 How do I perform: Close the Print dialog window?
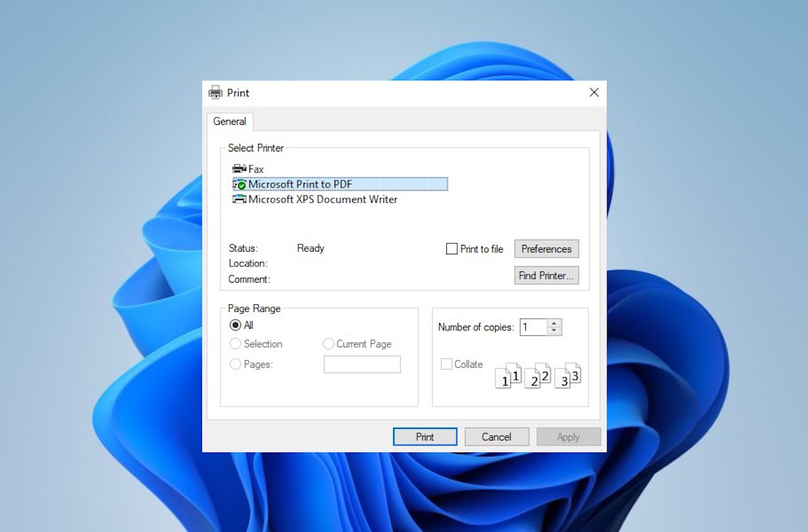click(x=594, y=93)
